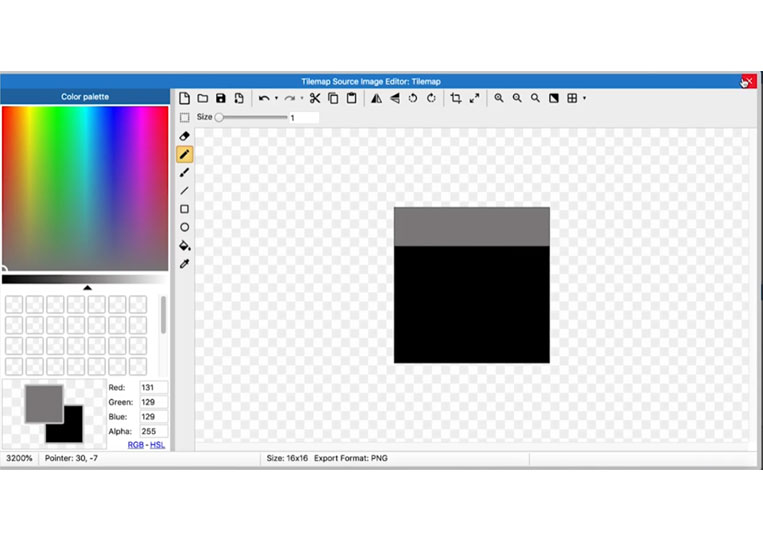Click the gray band on the canvas image
The height and width of the screenshot is (541, 763).
(472, 227)
